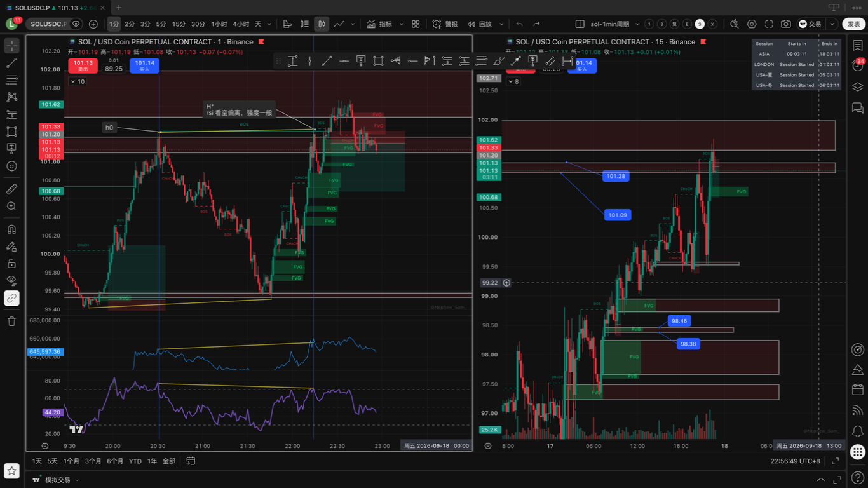This screenshot has width=868, height=488.
Task: Select the trend line drawing tool
Action: (11, 63)
